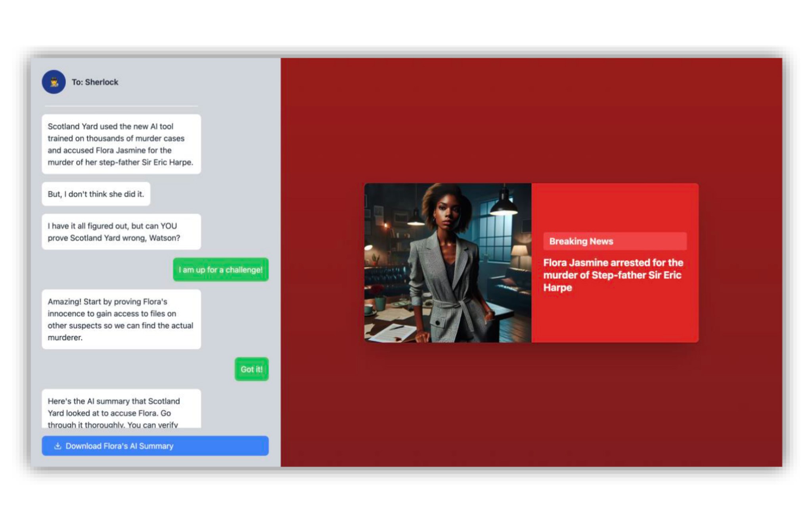Click the Breaking News label banner
Viewport: 812px width, 525px height.
pyautogui.click(x=614, y=241)
